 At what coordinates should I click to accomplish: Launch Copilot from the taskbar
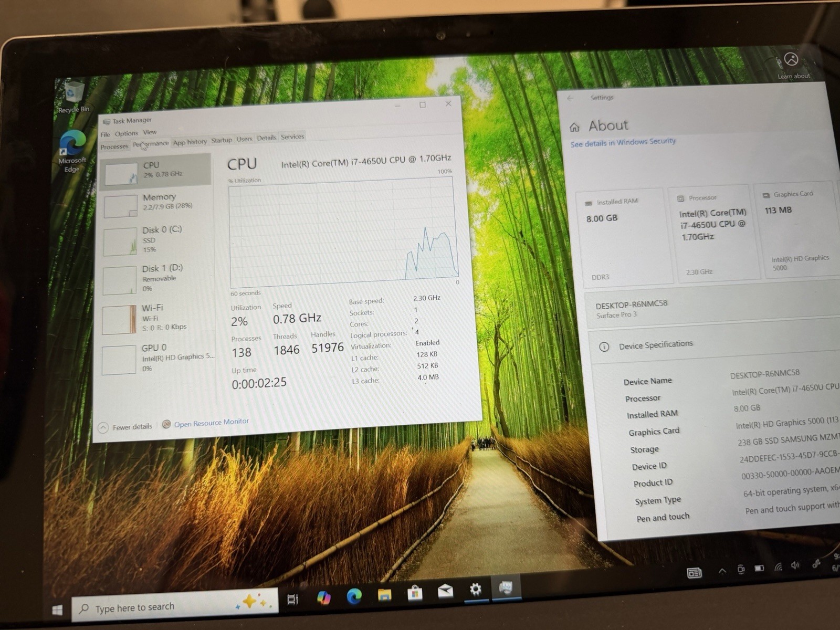click(323, 597)
